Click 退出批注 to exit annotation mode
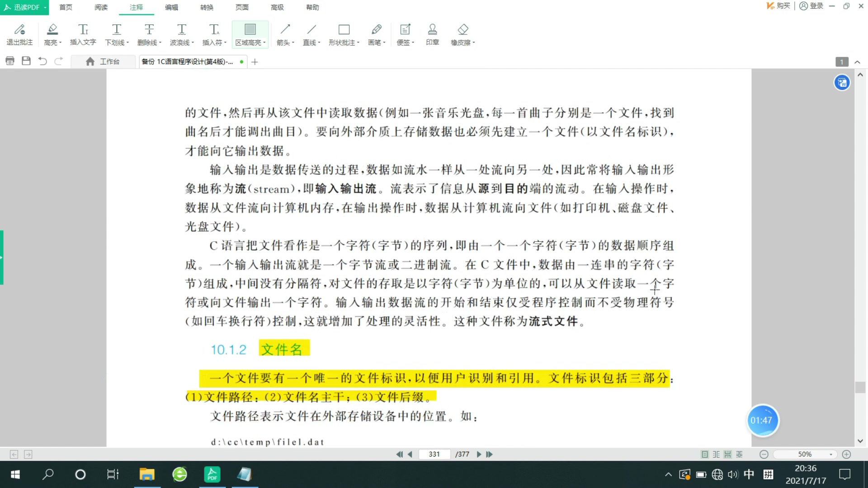Viewport: 868px width, 488px height. (x=19, y=32)
